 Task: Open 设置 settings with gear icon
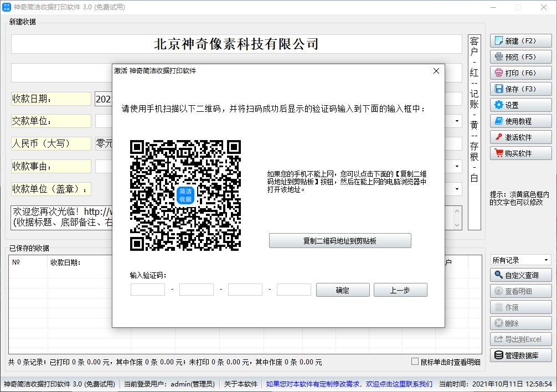[x=521, y=105]
